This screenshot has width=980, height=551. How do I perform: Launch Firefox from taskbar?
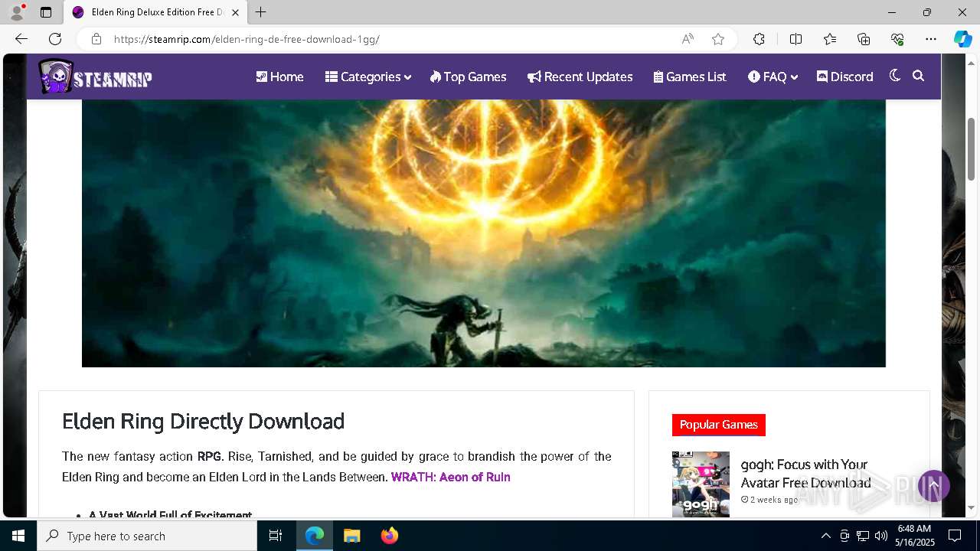[389, 536]
